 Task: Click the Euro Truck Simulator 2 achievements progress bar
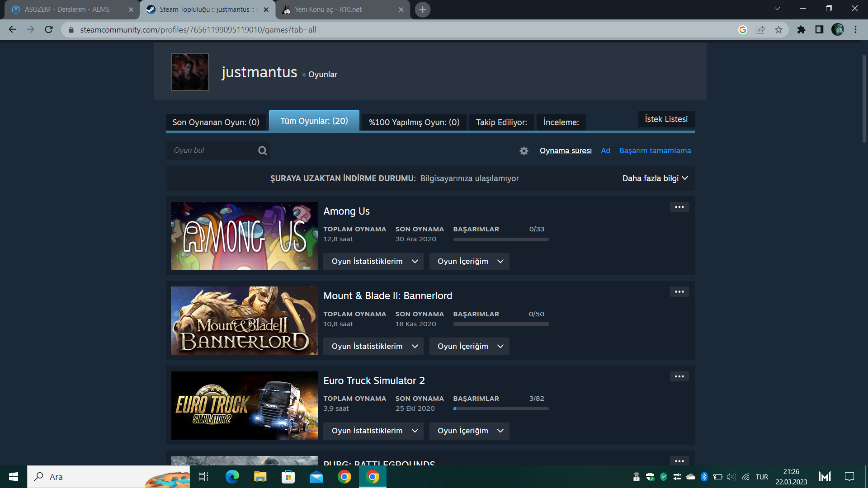[x=501, y=409]
